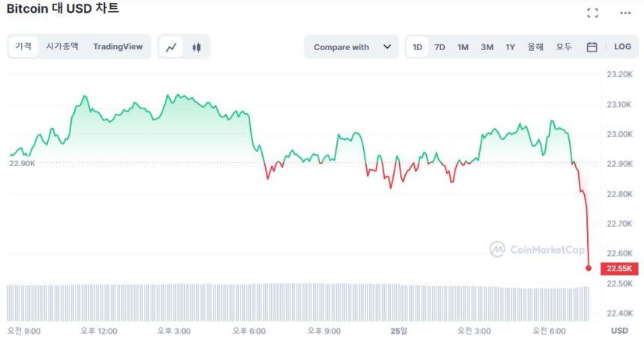Click the Compare with dropdown chevron
The height and width of the screenshot is (339, 644).
click(387, 47)
